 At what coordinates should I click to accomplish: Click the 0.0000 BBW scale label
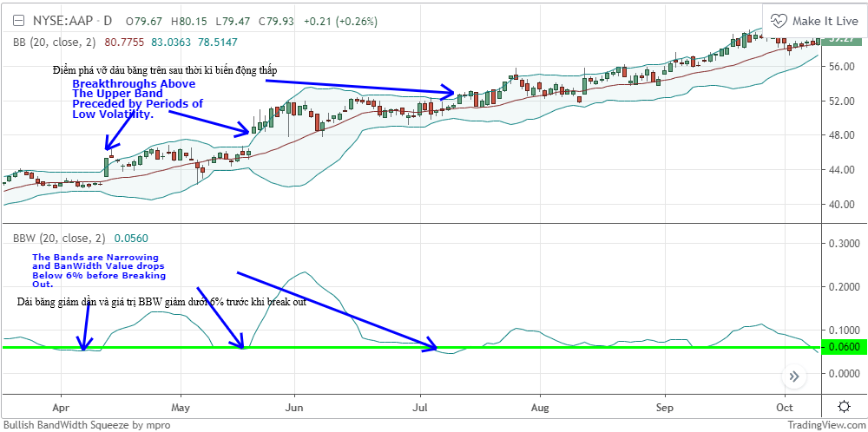point(843,373)
